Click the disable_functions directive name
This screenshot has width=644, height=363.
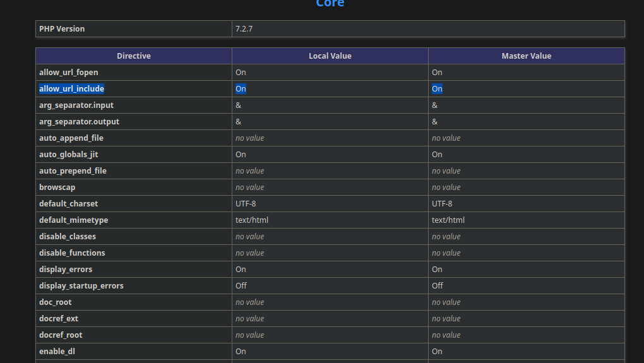point(72,253)
